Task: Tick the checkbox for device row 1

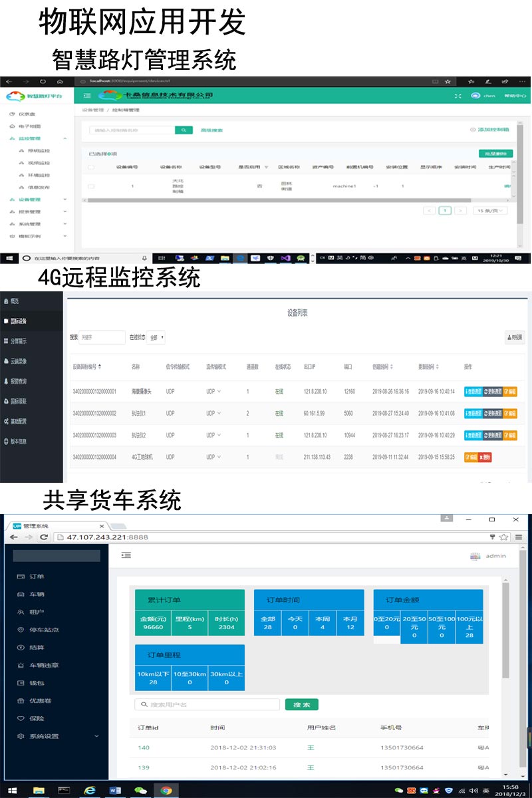Action: coord(91,186)
